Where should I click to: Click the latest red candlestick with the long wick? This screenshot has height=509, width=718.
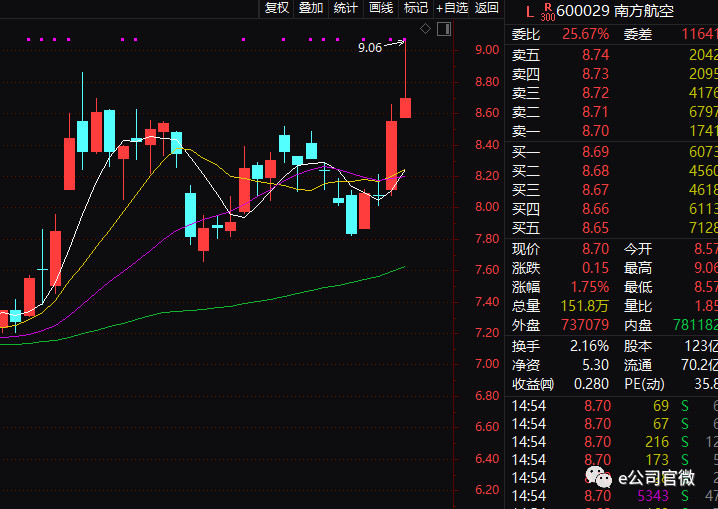405,79
